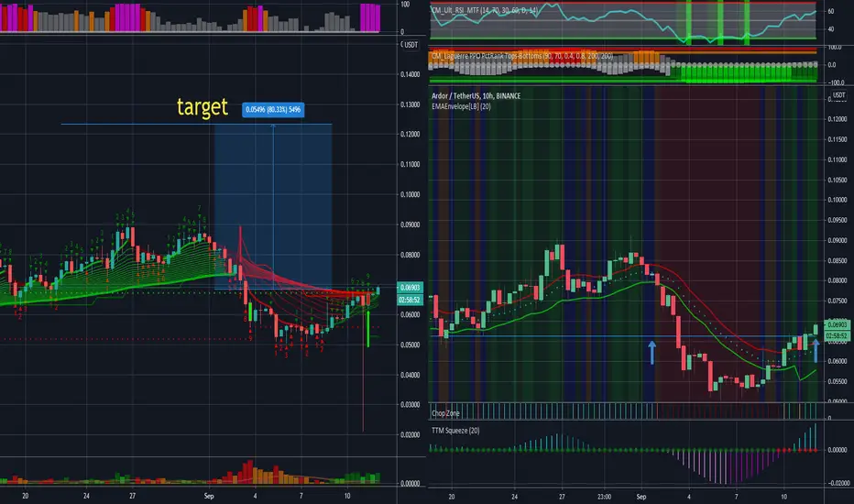
Task: Click 0.09000 on the left price axis
Action: click(411, 225)
